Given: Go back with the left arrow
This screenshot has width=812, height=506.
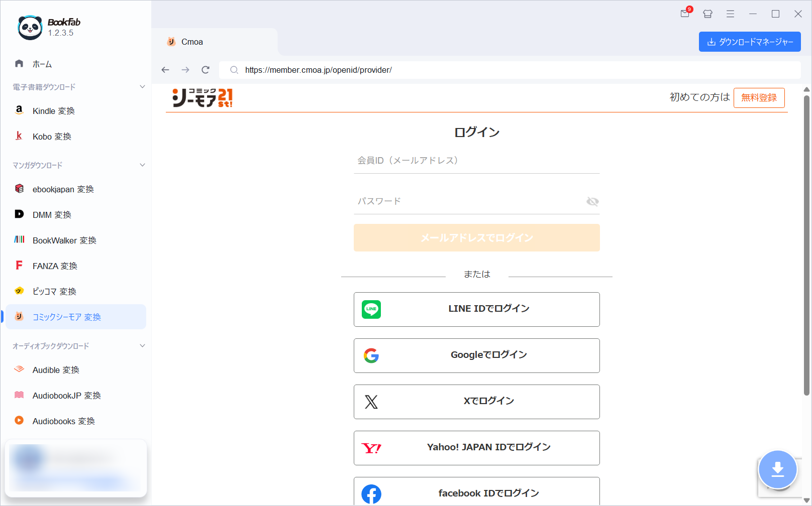Looking at the screenshot, I should click(x=165, y=70).
